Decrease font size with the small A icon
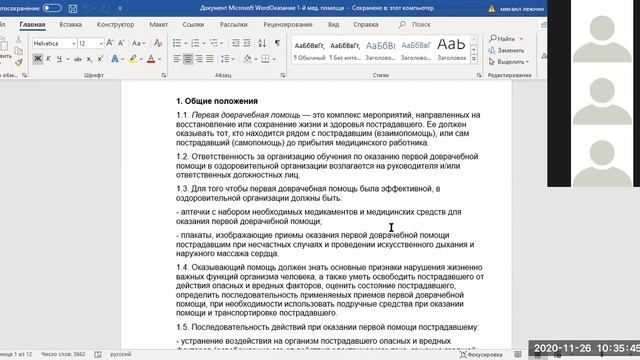 [x=121, y=43]
